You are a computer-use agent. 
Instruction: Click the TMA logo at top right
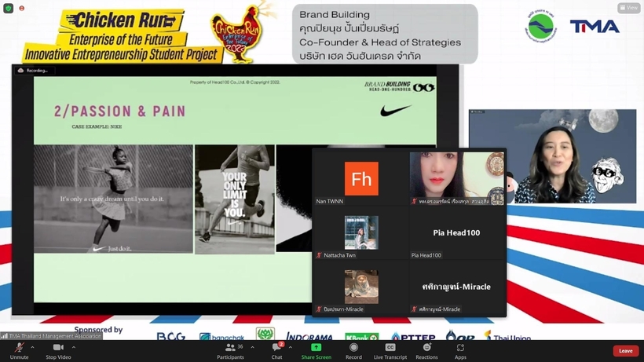[595, 27]
